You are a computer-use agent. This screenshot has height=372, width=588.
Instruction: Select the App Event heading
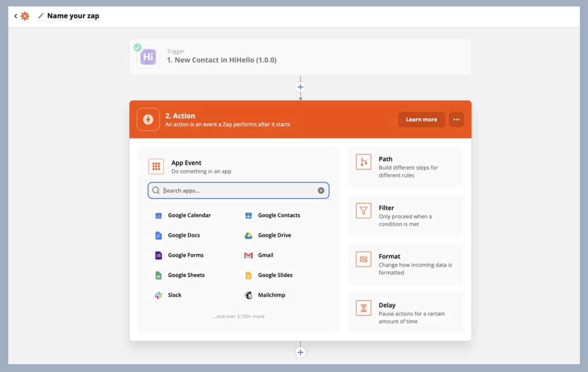[x=186, y=162]
